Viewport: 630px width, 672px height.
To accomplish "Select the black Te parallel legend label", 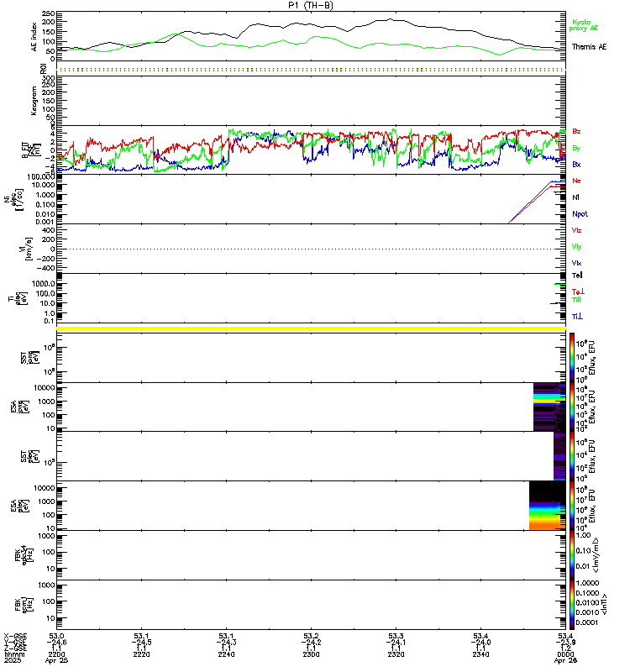I will 577,276.
